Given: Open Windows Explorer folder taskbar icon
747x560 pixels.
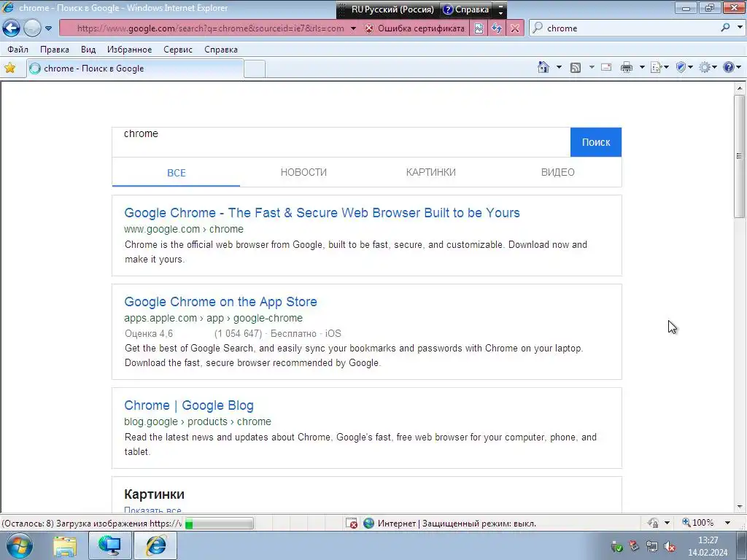Looking at the screenshot, I should (x=64, y=545).
